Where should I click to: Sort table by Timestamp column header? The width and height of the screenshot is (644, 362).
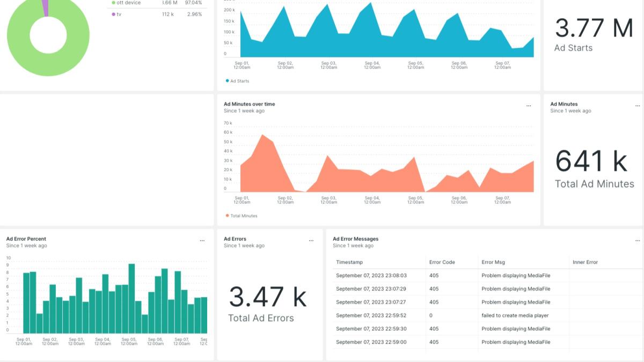[349, 262]
